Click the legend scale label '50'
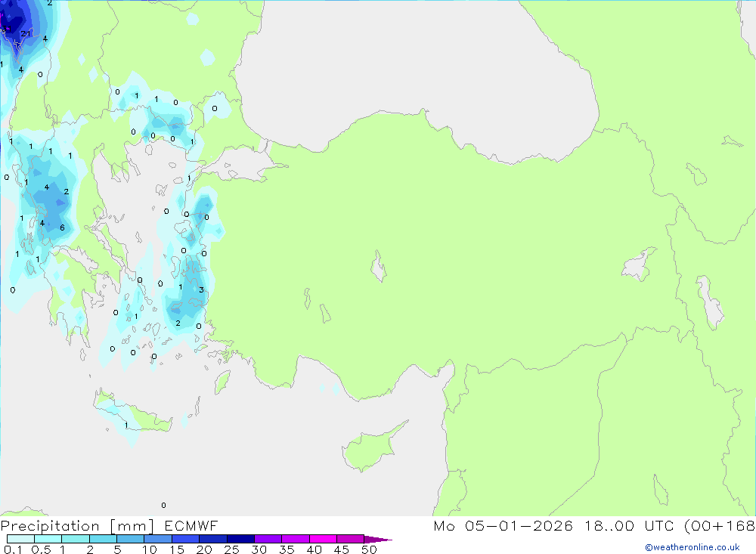This screenshot has height=554, width=756. 369,549
